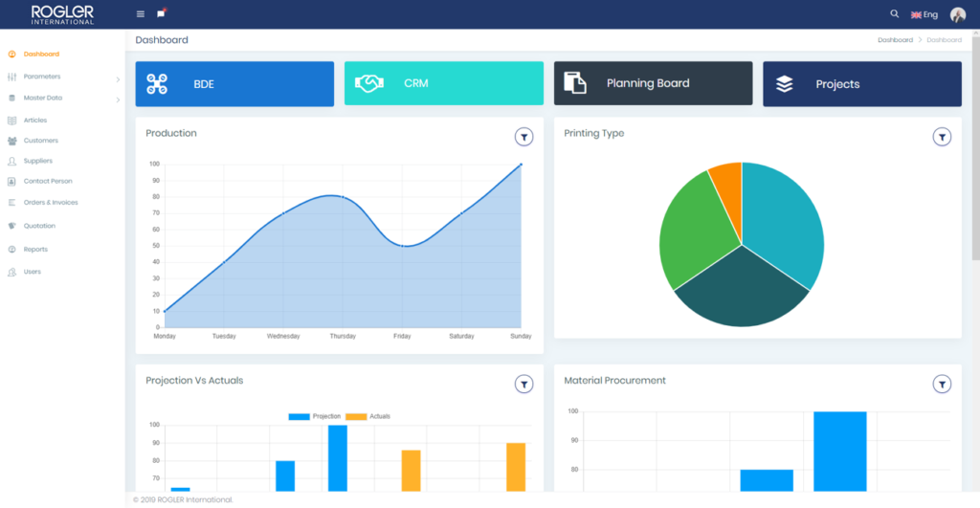Toggle the Actuals legend series

coord(368,416)
